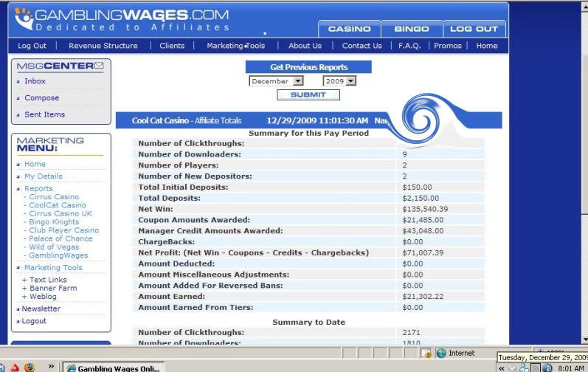The width and height of the screenshot is (588, 372).
Task: Click the Net Profit value $71,007.39
Action: (423, 252)
